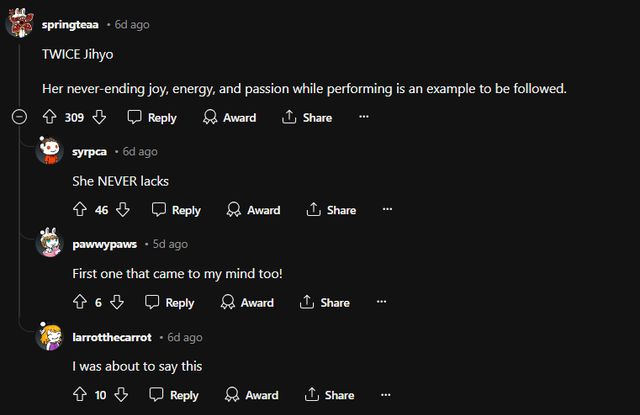Viewport: 640px width, 415px height.
Task: Reply to larrotthecarrot's comment
Action: [175, 395]
